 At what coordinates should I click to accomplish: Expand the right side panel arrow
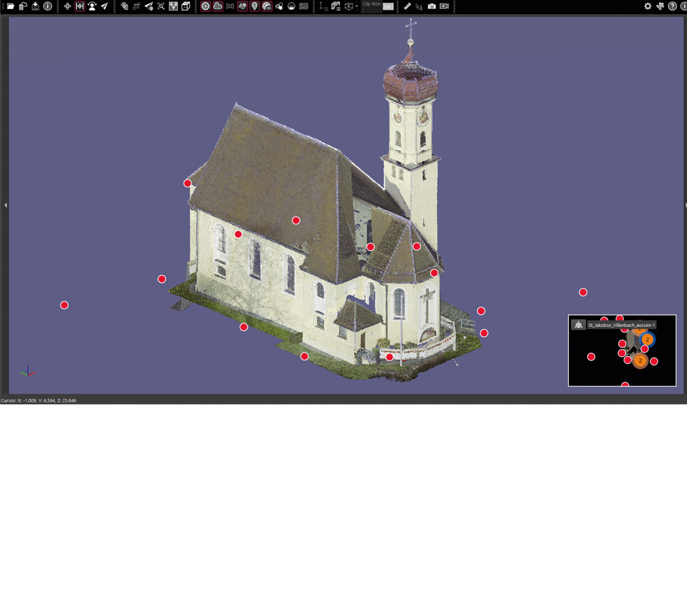coord(684,205)
